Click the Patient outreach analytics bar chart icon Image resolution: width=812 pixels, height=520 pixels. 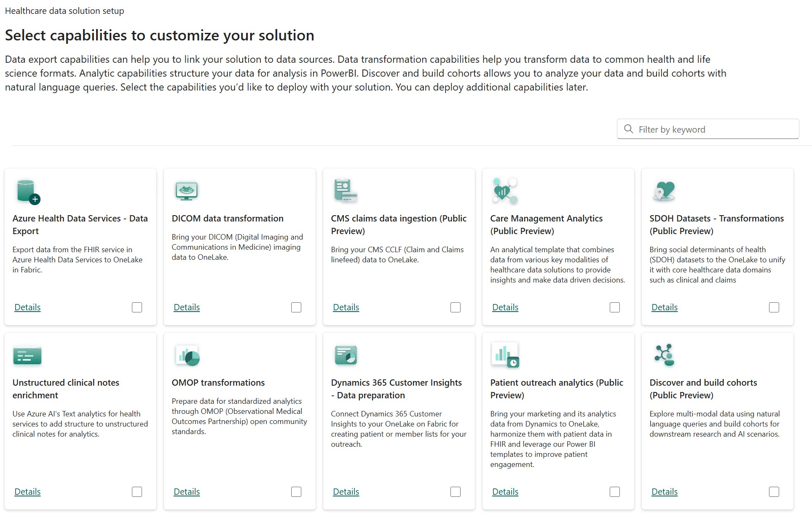click(505, 355)
